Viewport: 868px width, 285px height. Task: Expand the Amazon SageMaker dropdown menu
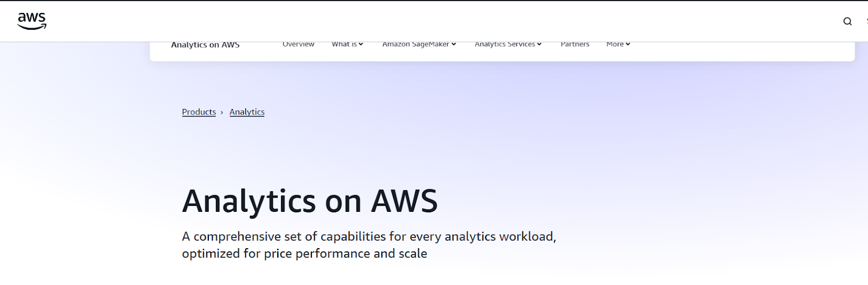pos(416,44)
